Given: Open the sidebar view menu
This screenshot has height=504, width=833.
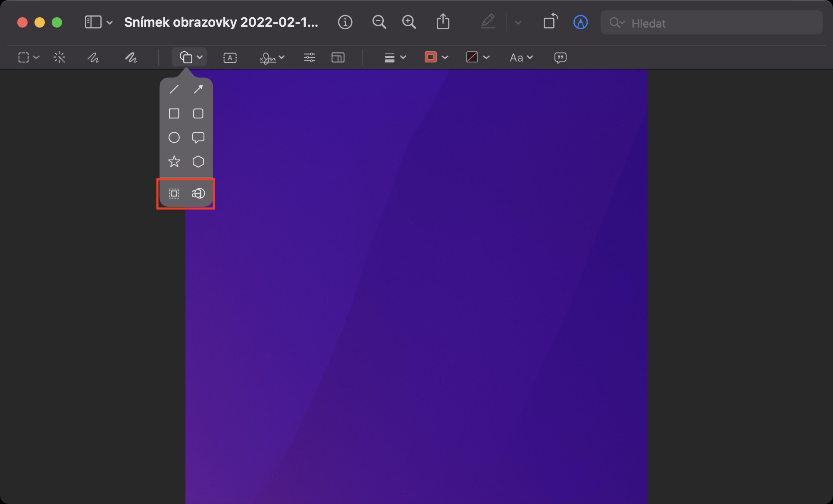Looking at the screenshot, I should click(98, 22).
